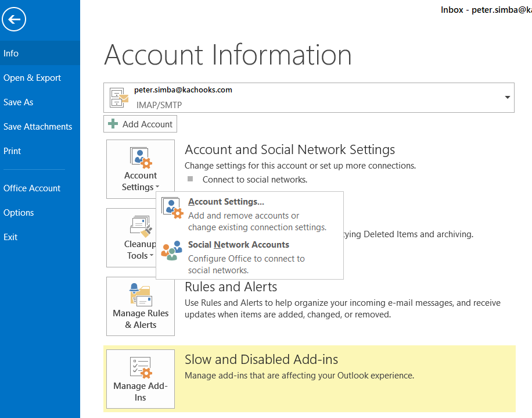The image size is (532, 418).
Task: Click Connect to social networks text
Action: tap(255, 180)
